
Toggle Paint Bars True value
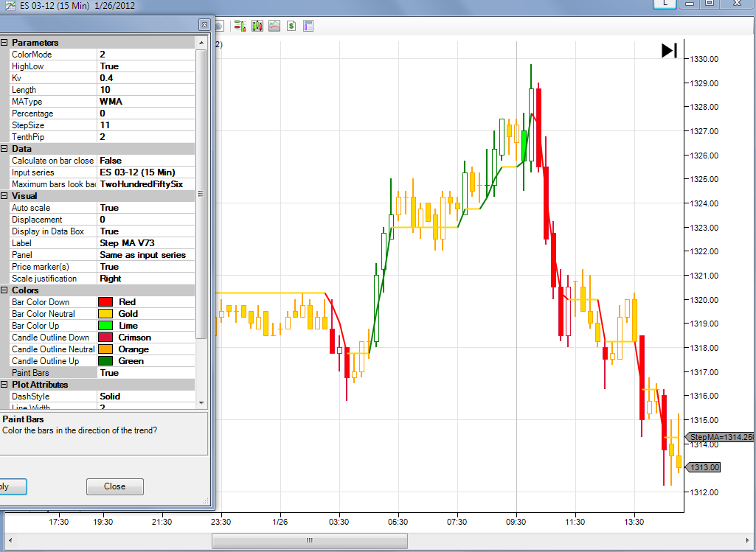pyautogui.click(x=146, y=373)
